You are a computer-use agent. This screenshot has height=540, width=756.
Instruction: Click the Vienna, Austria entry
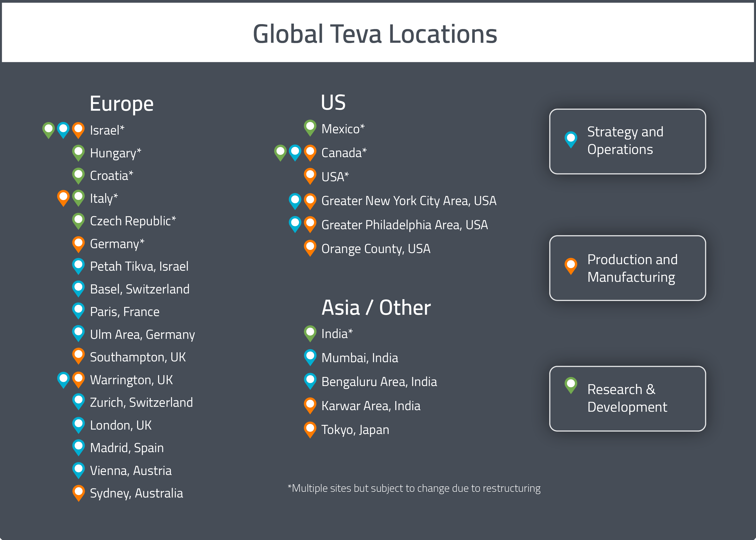point(131,471)
